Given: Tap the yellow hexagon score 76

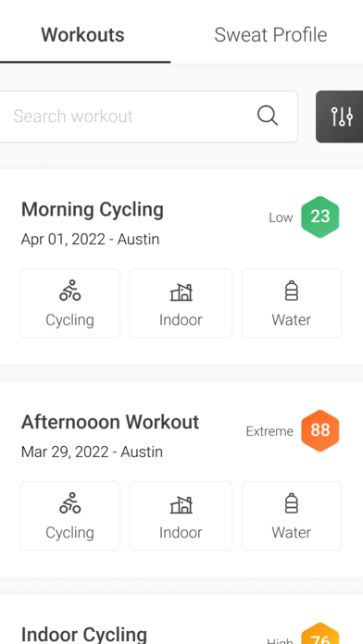Looking at the screenshot, I should tap(320, 633).
